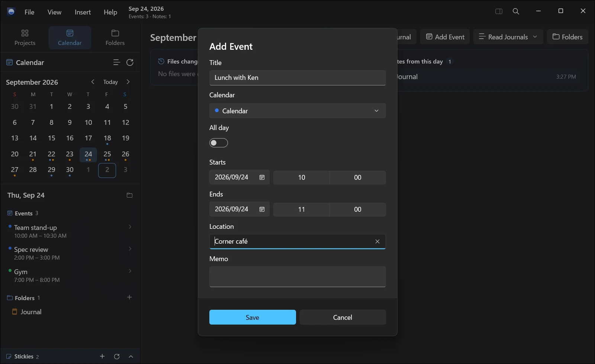Set the Starts hour field

(x=302, y=178)
